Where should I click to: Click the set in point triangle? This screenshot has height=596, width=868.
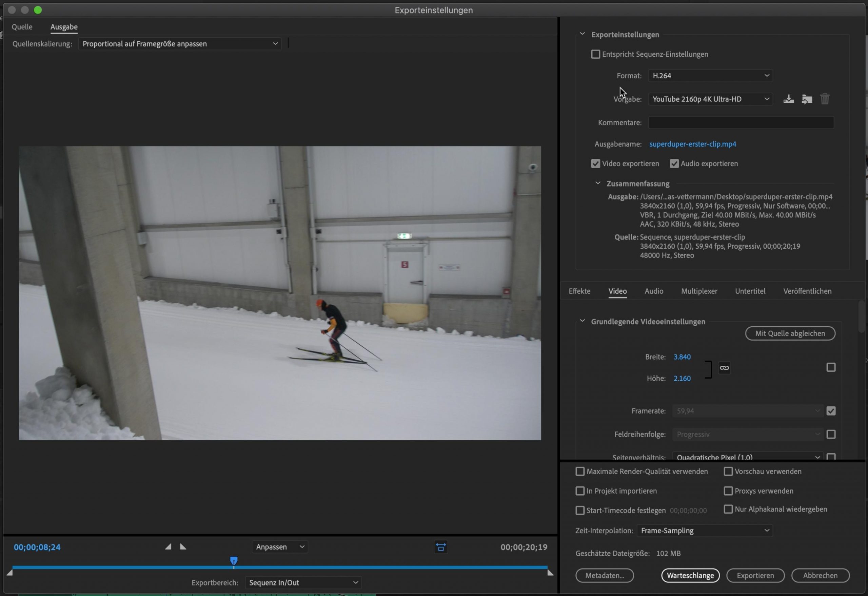click(169, 547)
